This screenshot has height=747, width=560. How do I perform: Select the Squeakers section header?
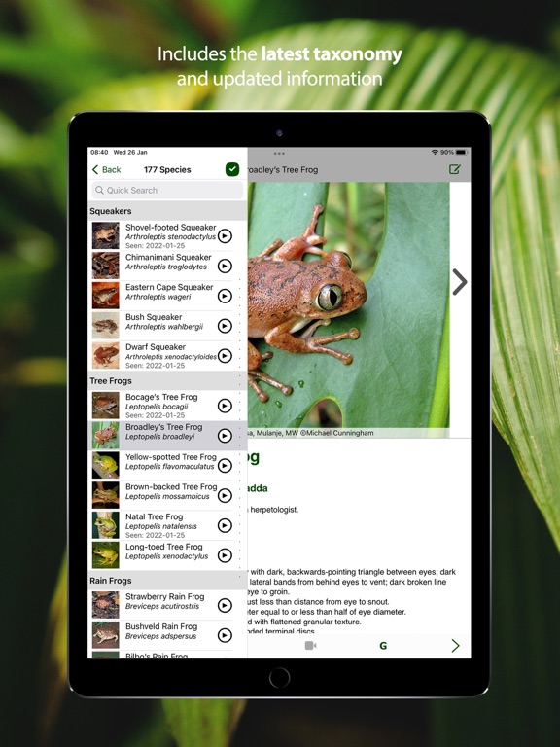[167, 211]
